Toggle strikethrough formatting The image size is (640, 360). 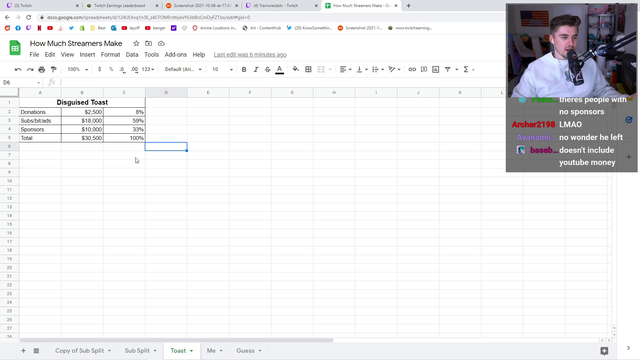click(267, 69)
